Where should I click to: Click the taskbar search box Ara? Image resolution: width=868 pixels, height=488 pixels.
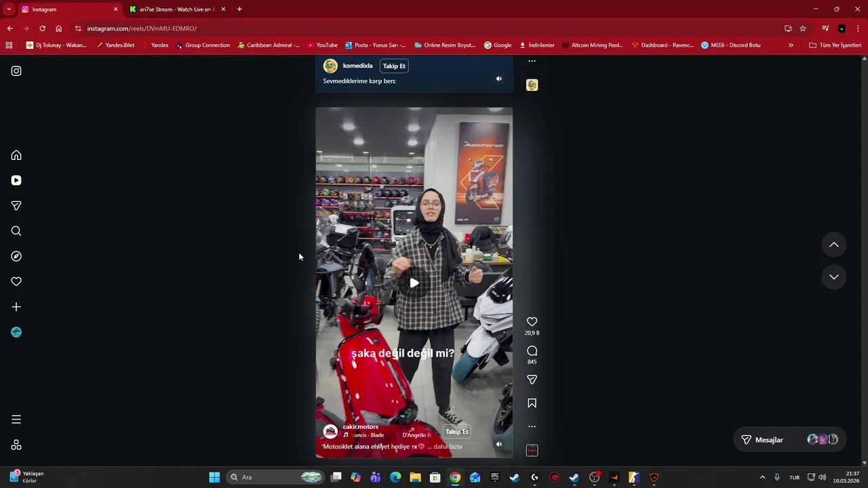(275, 477)
